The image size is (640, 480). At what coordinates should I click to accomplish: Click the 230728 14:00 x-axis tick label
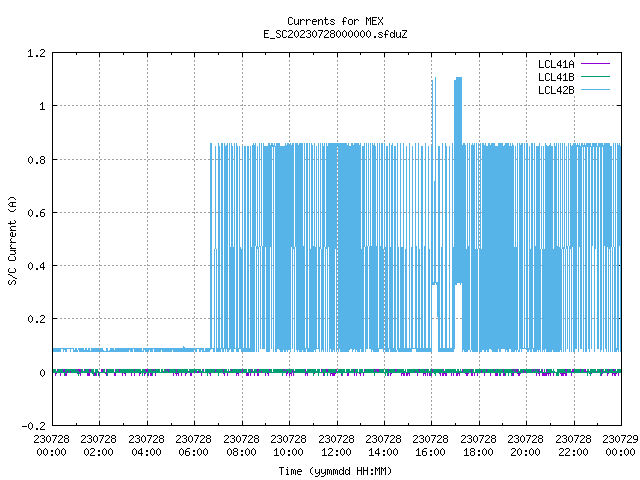click(383, 446)
